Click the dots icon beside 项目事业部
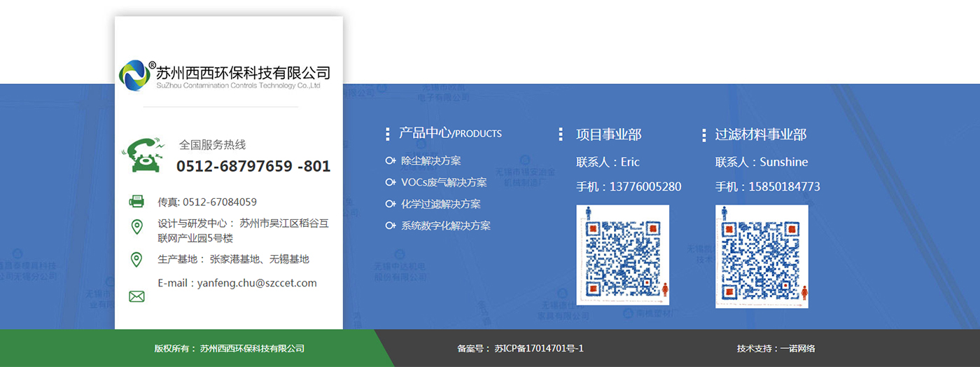This screenshot has width=980, height=367. click(561, 134)
